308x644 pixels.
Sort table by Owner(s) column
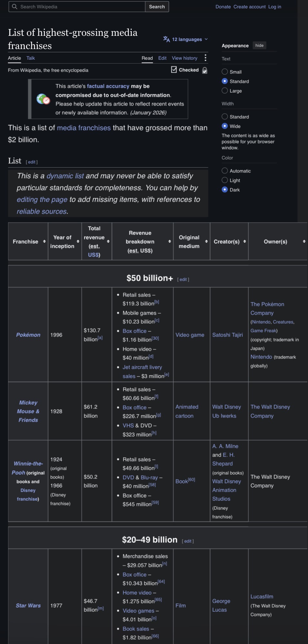(x=304, y=242)
